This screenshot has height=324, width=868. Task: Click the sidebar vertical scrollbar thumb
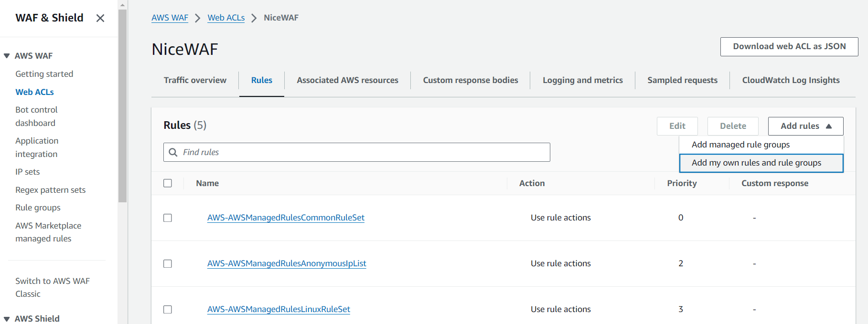tap(123, 106)
